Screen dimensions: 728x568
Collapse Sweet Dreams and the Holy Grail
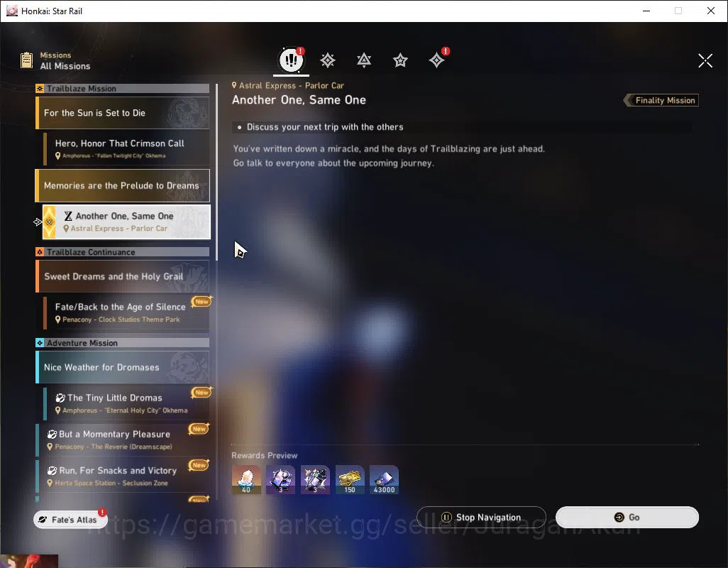pyautogui.click(x=122, y=276)
